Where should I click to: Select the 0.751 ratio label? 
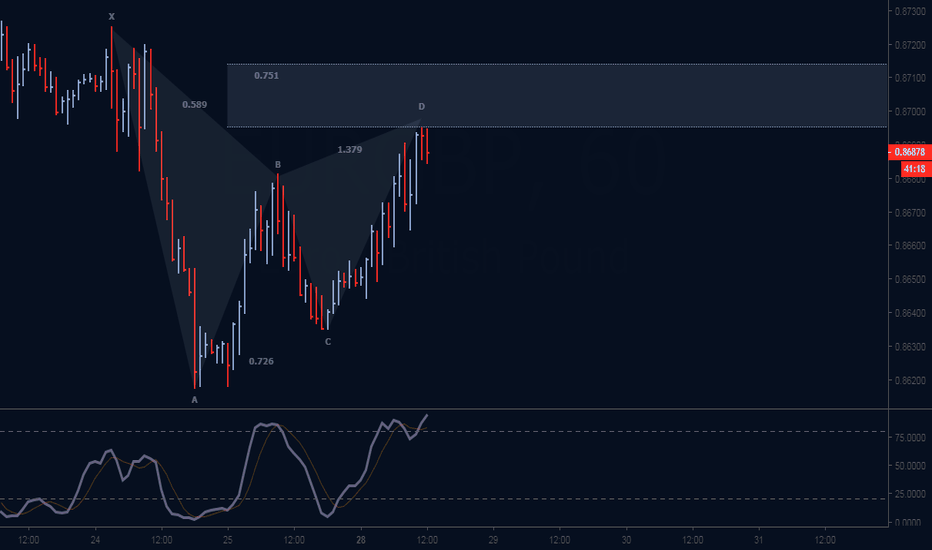pos(266,76)
